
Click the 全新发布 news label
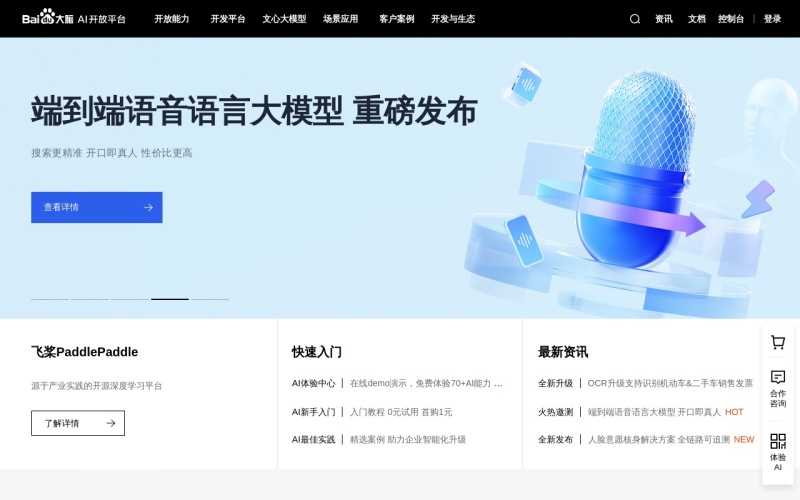click(x=555, y=439)
